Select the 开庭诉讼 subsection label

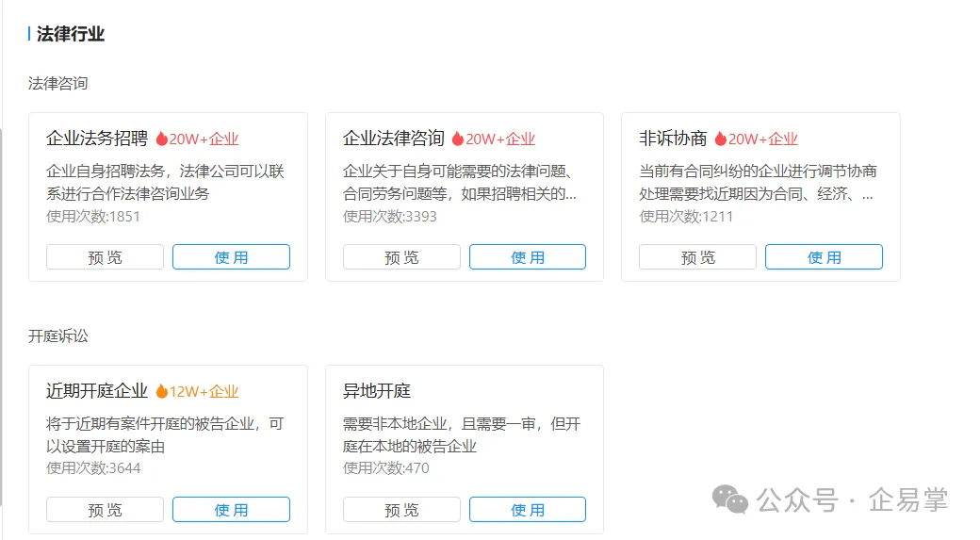(x=58, y=335)
